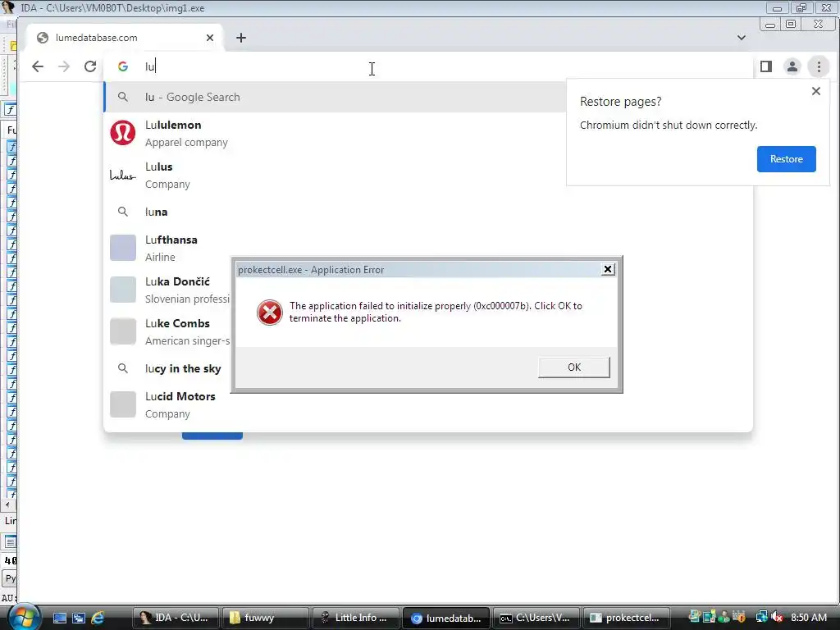Screen dimensions: 840x630
Task: Switch to Little Info taskbar button
Action: pyautogui.click(x=356, y=618)
